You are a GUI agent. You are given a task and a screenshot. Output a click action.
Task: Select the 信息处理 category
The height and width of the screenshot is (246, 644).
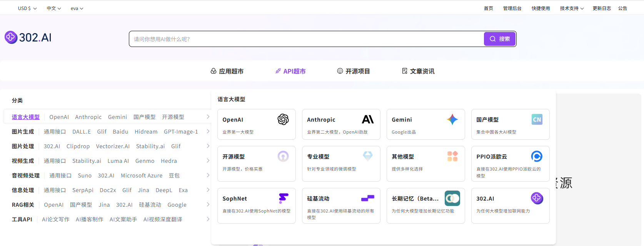[x=23, y=190]
